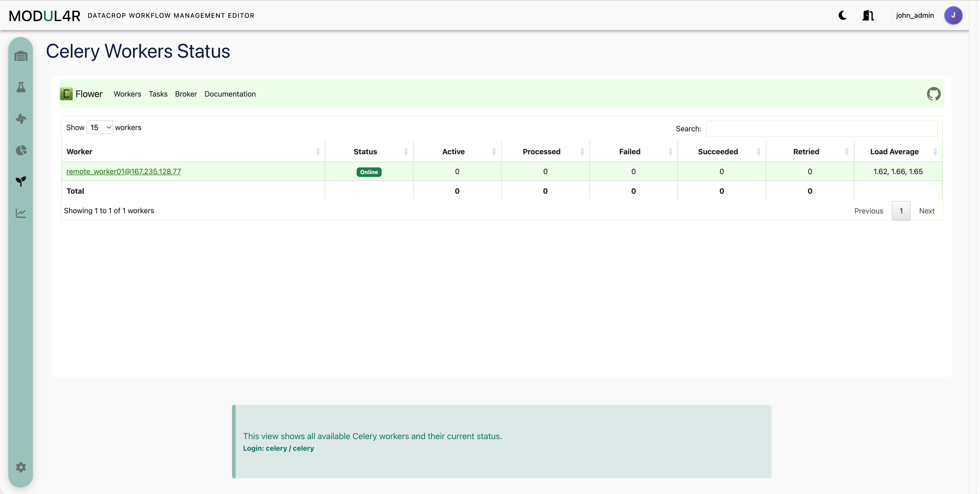
Task: Sort by the Processed column
Action: pos(545,151)
